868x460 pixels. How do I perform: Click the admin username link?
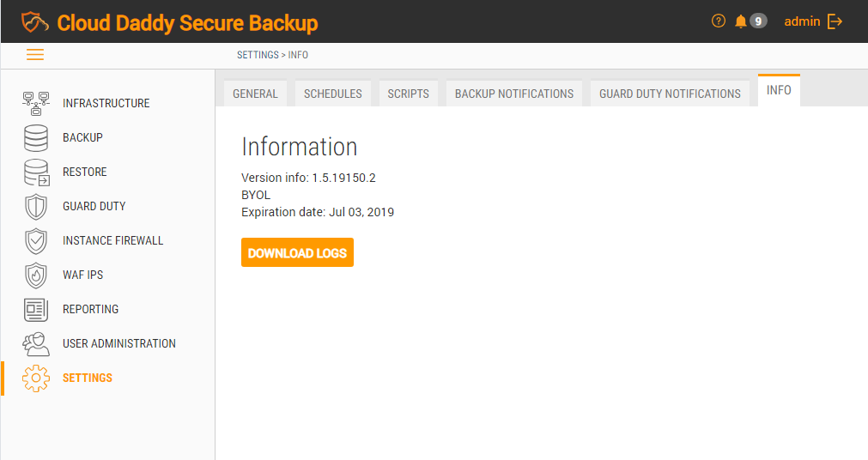802,21
